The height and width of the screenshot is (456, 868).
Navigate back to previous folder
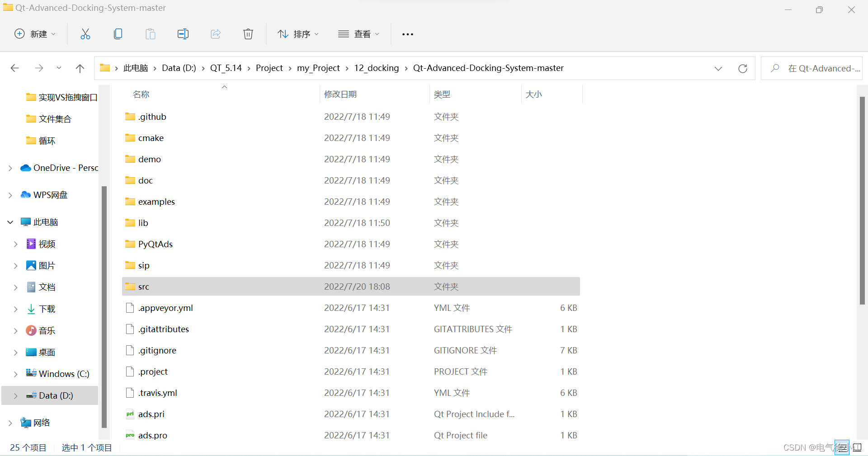[14, 68]
